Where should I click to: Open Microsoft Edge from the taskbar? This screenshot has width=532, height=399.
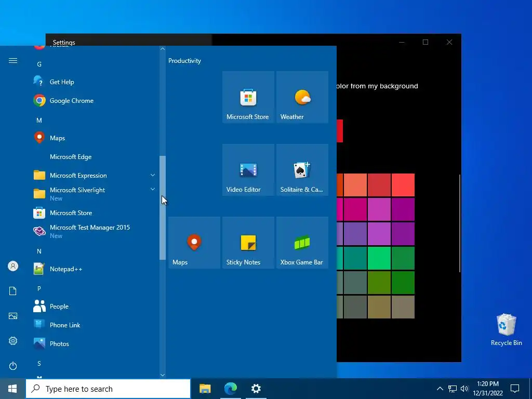pos(231,389)
